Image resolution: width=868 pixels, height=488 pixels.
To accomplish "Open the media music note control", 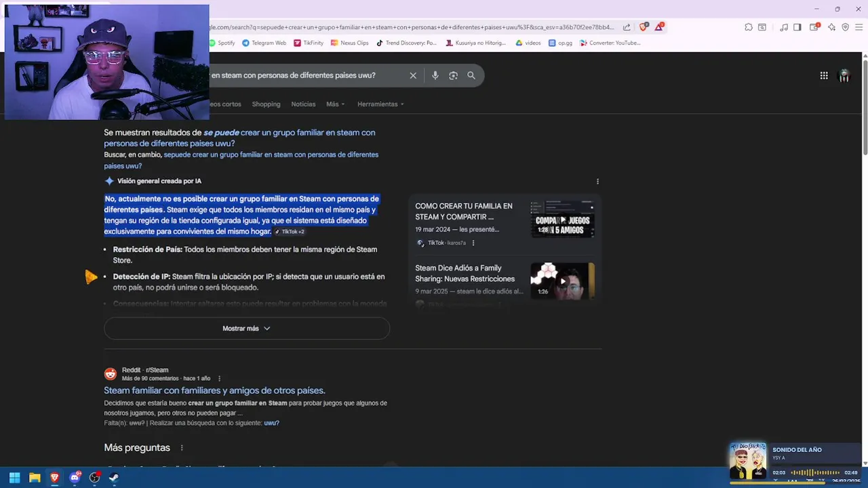I will coord(784,27).
